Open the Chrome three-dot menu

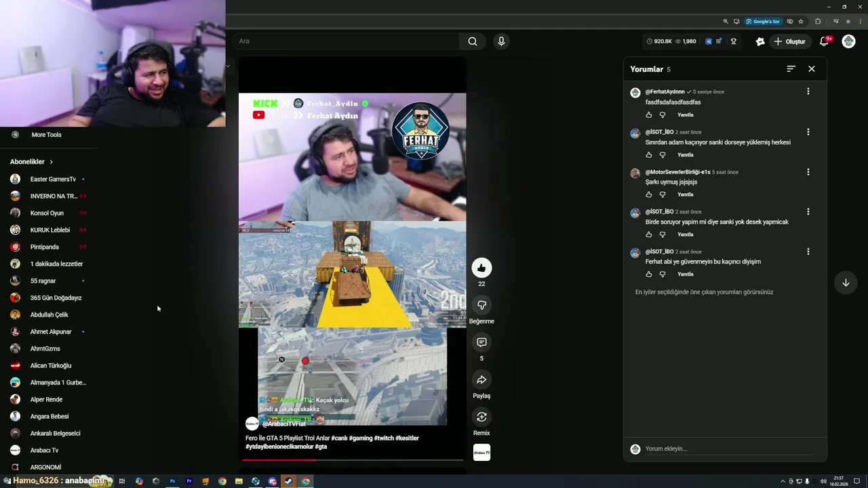860,22
